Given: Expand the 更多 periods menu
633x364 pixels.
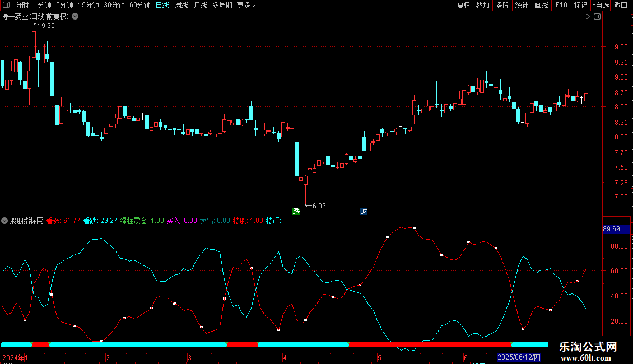Looking at the screenshot, I should 246,5.
